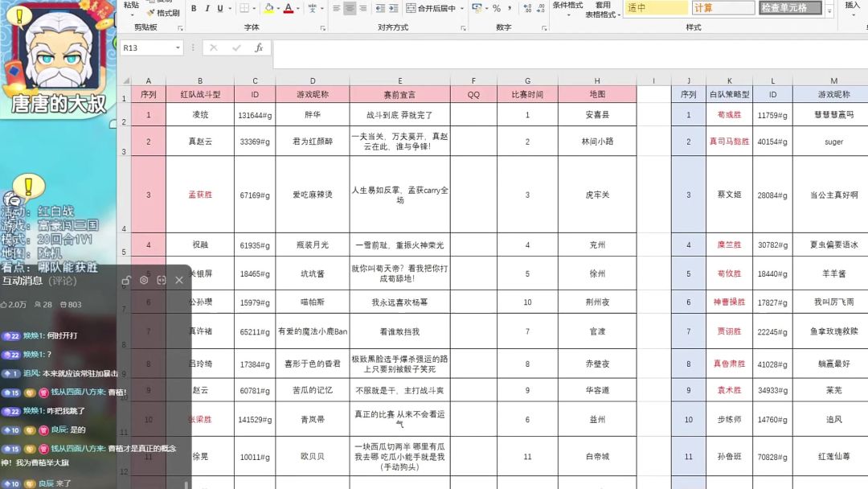The height and width of the screenshot is (489, 868).
Task: Apply the yellow fill color bucket
Action: click(x=268, y=9)
